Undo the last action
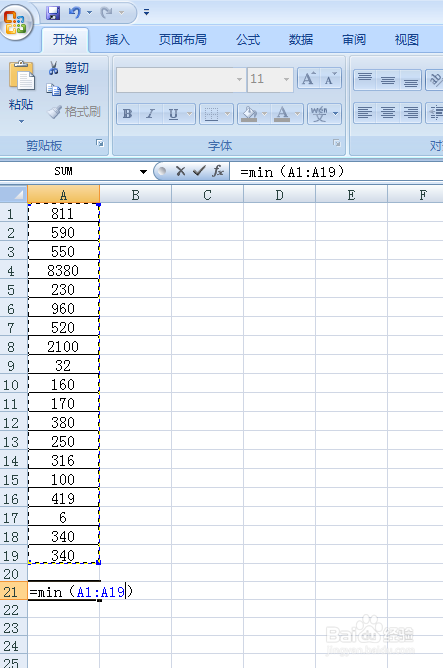Screen dimensions: 443x668 [74, 13]
